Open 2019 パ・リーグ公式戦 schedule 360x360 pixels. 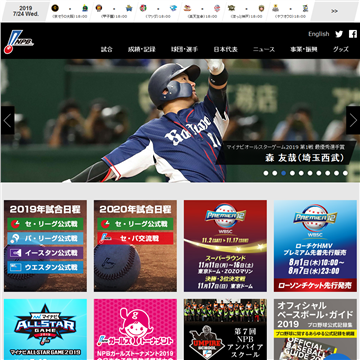click(45, 238)
